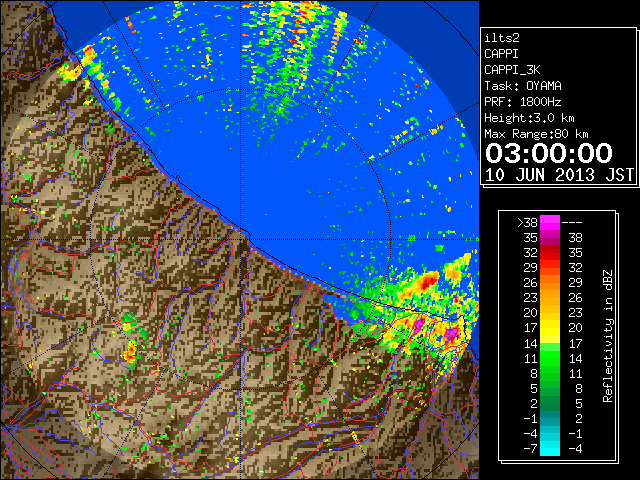Click the 'ilts2' label in the info box
The image size is (640, 480).
[502, 38]
